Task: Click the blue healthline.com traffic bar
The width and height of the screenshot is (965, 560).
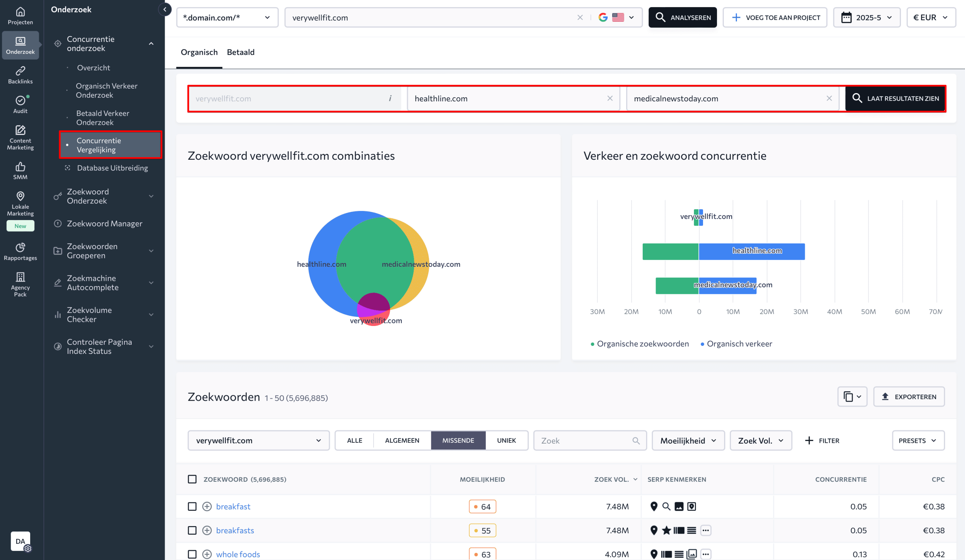Action: click(752, 251)
